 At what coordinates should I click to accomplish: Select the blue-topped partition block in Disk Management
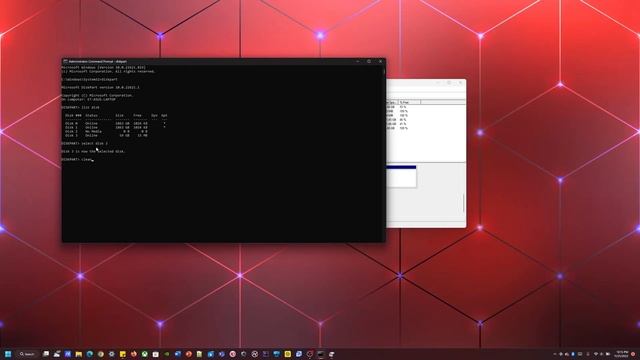click(x=401, y=176)
